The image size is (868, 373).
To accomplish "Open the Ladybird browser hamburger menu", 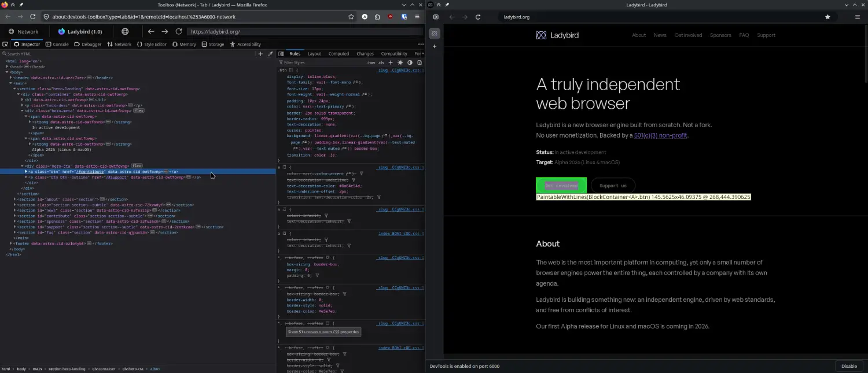I will click(x=858, y=17).
